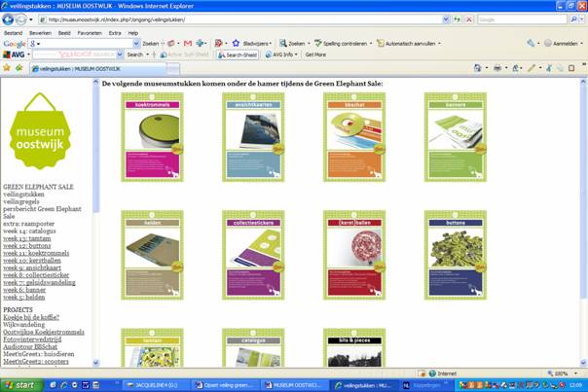This screenshot has height=392, width=588.
Task: Open Favorites star icon
Action: (x=7, y=68)
